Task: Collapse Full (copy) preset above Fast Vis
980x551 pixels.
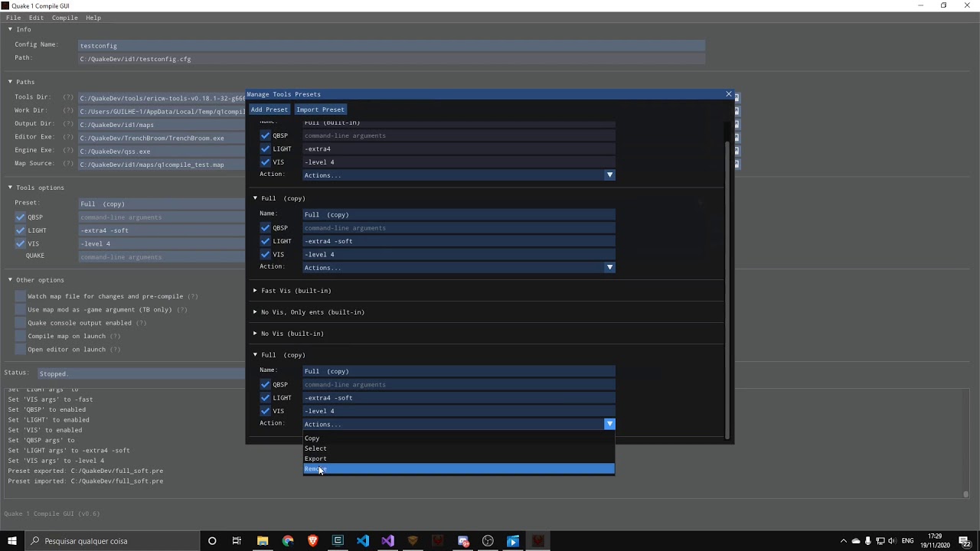Action: click(256, 198)
